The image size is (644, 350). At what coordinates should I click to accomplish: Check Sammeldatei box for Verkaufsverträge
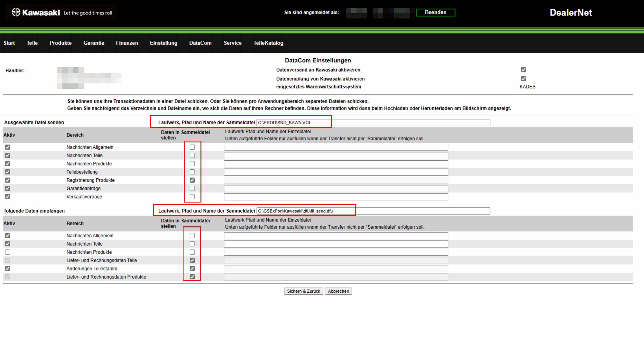pos(192,197)
